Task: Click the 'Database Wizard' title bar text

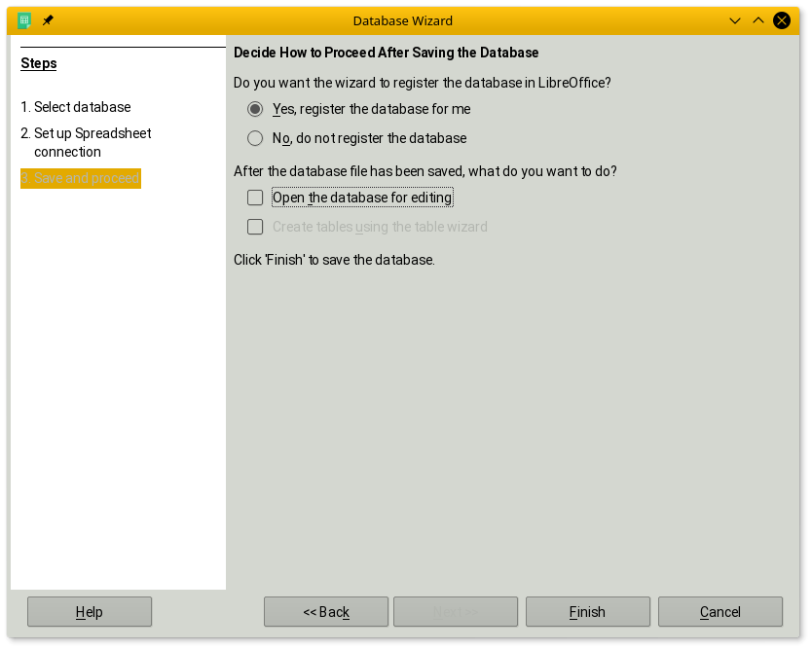Action: pyautogui.click(x=402, y=20)
